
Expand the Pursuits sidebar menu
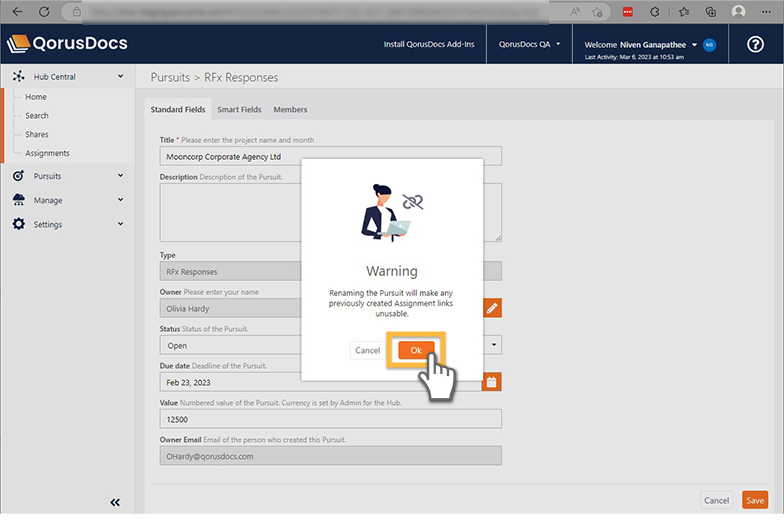click(120, 176)
